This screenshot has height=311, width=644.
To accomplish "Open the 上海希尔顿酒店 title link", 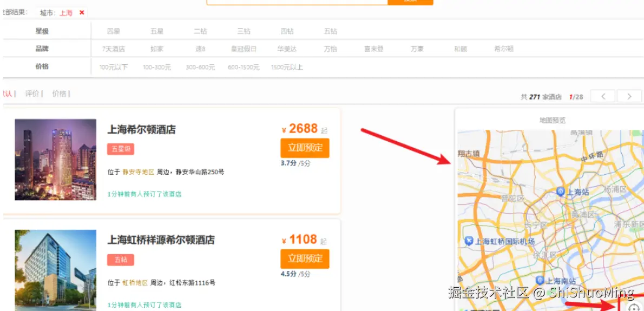I will [x=142, y=130].
